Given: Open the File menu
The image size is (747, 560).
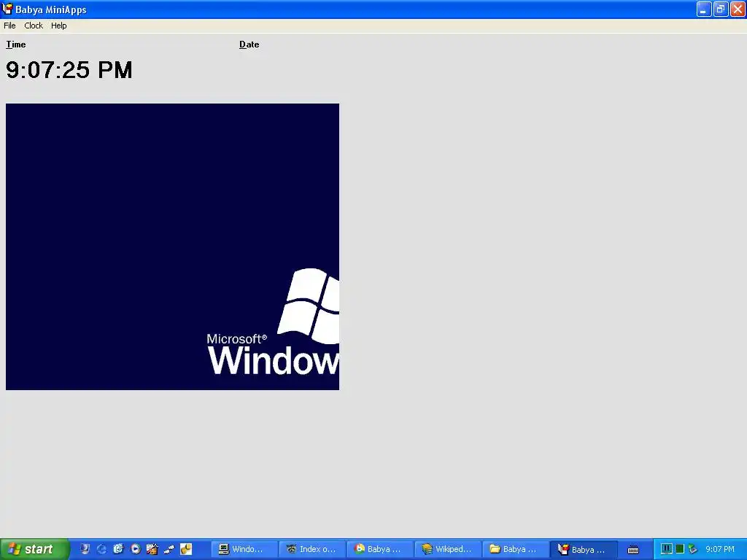Looking at the screenshot, I should [x=9, y=26].
